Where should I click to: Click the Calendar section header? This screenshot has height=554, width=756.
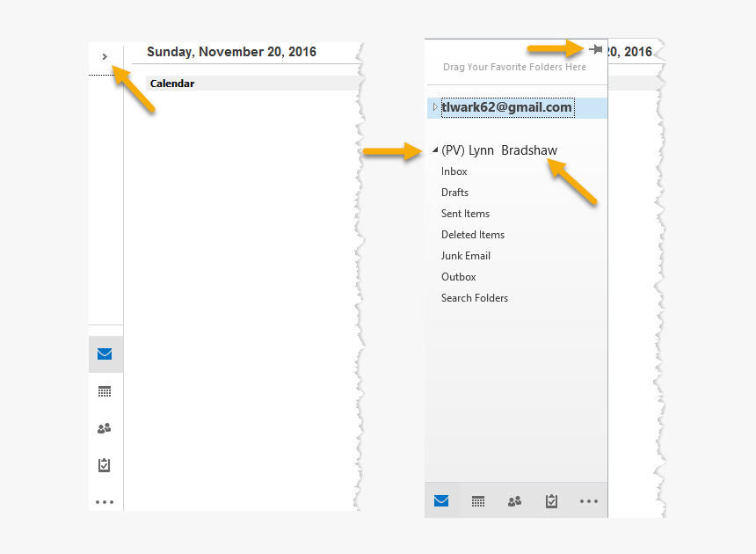[x=253, y=84]
